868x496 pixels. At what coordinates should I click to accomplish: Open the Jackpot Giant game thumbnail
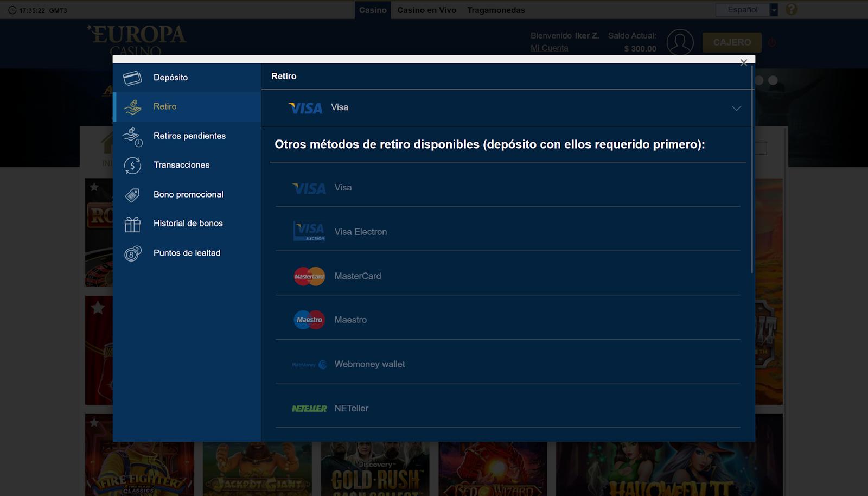(x=257, y=469)
